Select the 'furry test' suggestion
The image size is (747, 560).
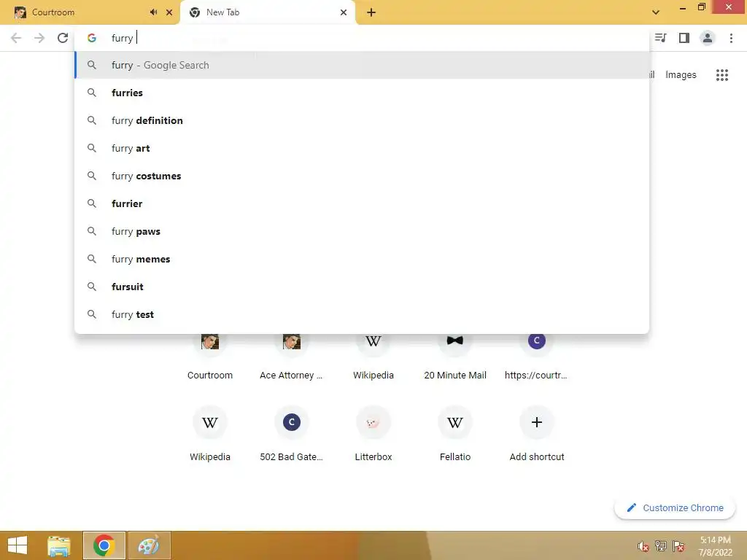[362, 314]
